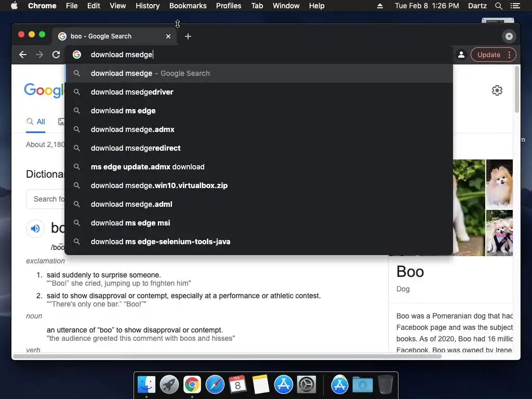The width and height of the screenshot is (532, 399).
Task: Click the eject icon in menu bar
Action: [380, 6]
